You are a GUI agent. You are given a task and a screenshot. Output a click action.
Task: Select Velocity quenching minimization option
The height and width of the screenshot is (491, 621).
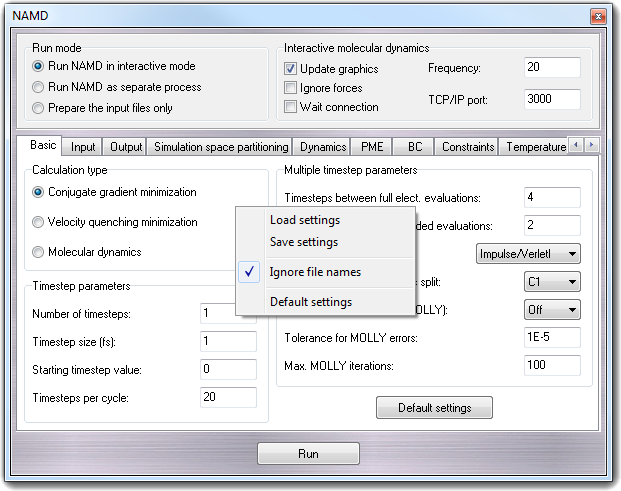[39, 222]
